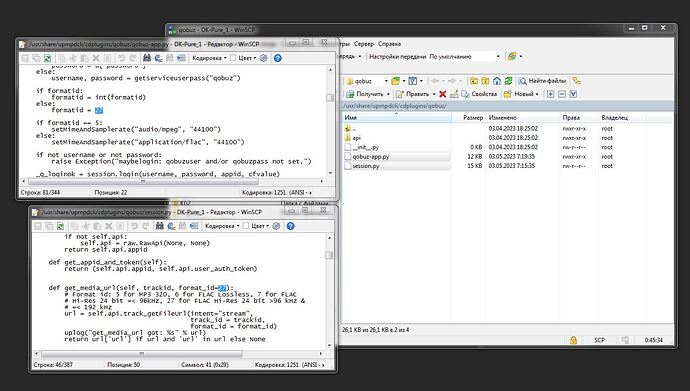
Task: Refresh remote directory in WinSCP
Action: 508,81
